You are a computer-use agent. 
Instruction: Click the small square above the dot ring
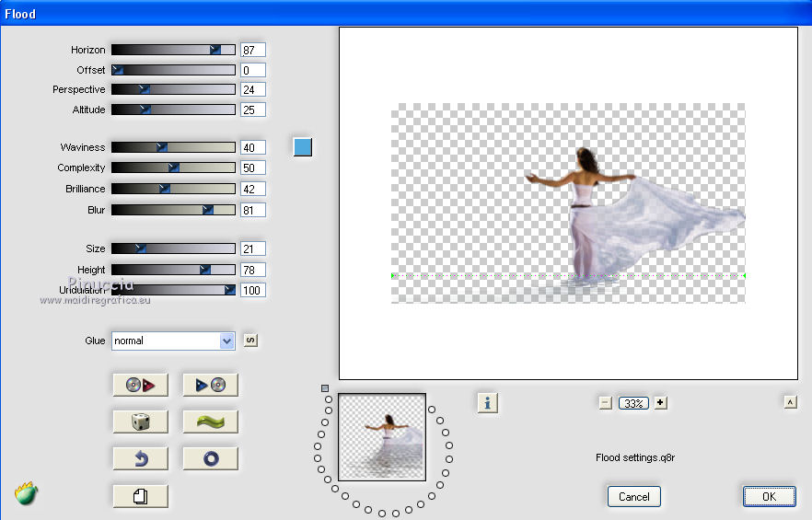[325, 387]
